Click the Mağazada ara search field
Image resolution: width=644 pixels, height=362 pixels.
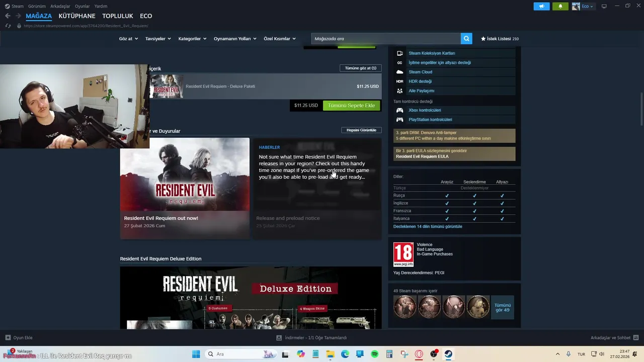(x=386, y=39)
